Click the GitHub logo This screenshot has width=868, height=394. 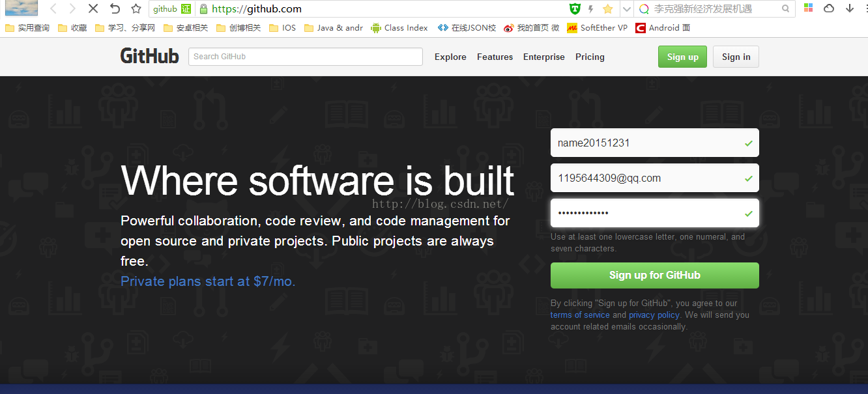click(150, 56)
